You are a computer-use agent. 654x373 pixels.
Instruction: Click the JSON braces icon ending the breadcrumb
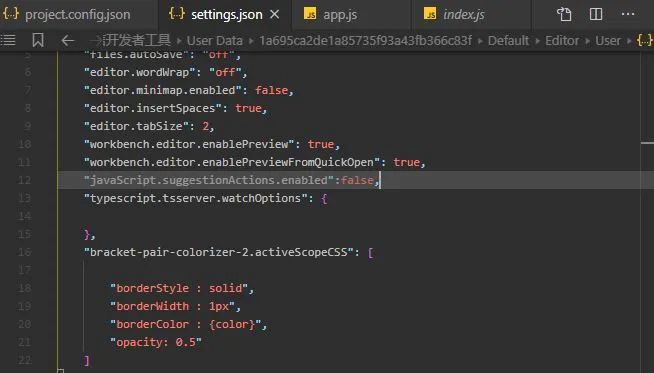(644, 40)
